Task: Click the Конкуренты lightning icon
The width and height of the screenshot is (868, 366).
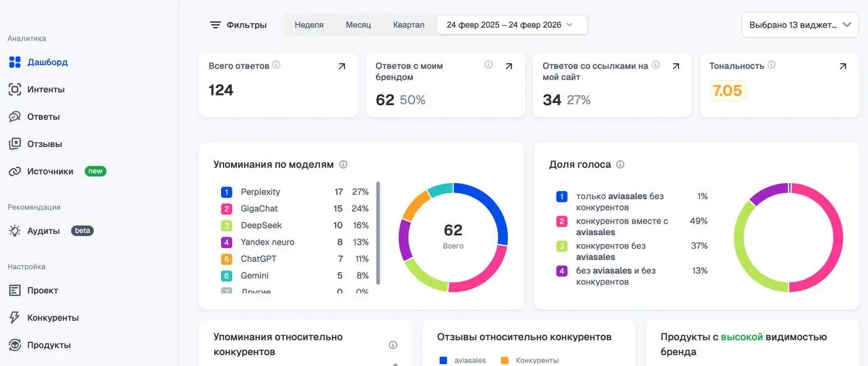Action: pos(15,318)
